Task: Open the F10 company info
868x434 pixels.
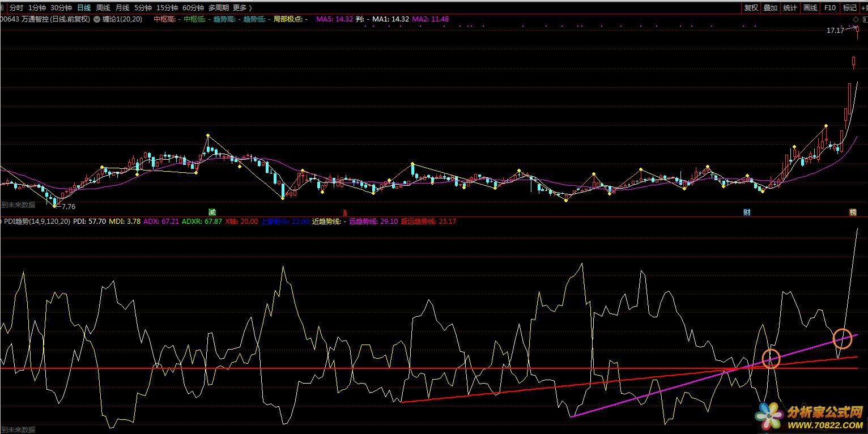Action: tap(830, 8)
